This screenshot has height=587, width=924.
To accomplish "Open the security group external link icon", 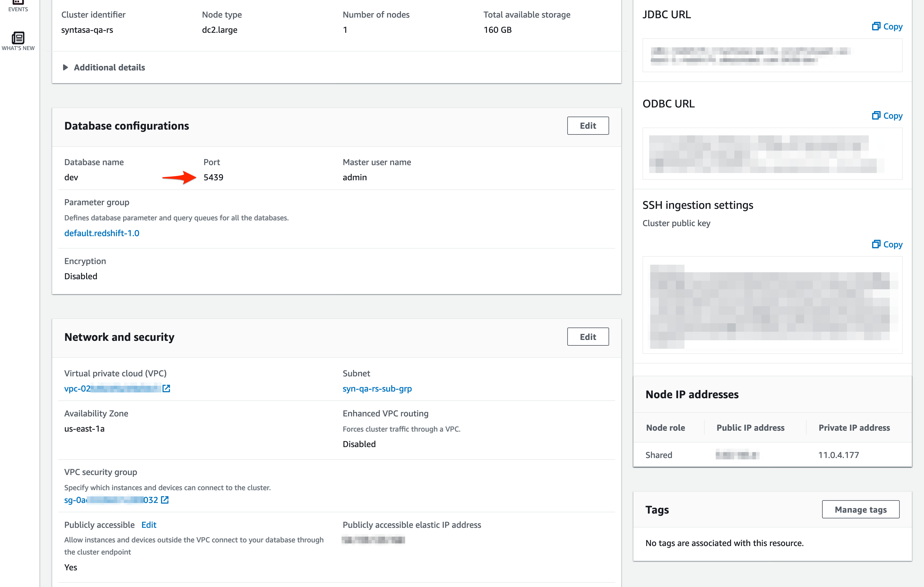I will click(165, 500).
